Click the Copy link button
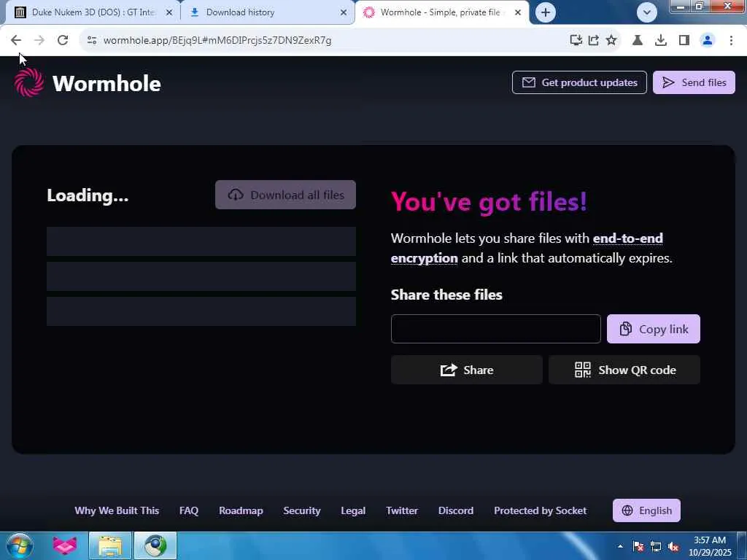Viewport: 747px width, 560px height. [653, 329]
